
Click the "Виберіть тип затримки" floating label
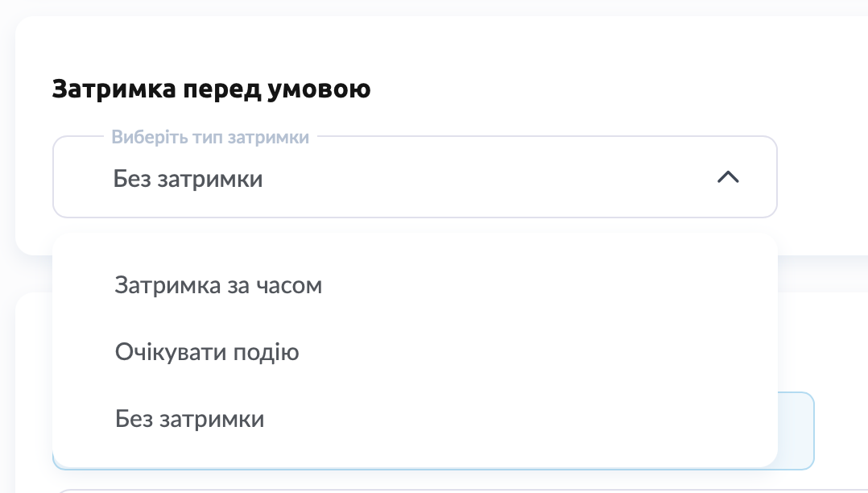click(x=210, y=137)
